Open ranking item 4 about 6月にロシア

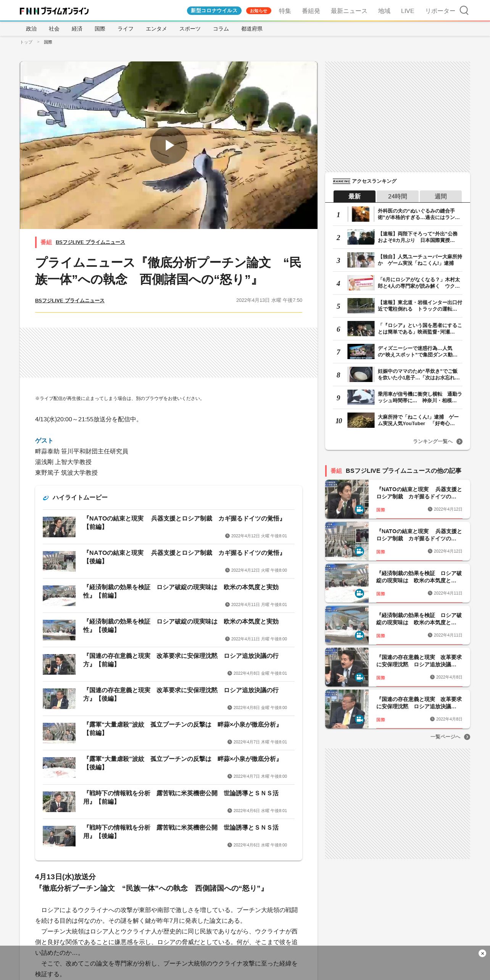397,283
